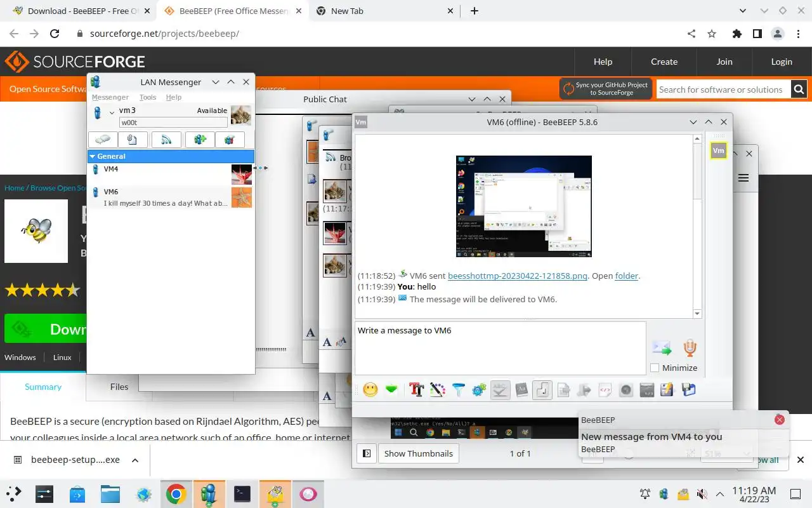The image size is (812, 508).
Task: Open the Messenger menu in LAN Messenger
Action: pyautogui.click(x=110, y=97)
